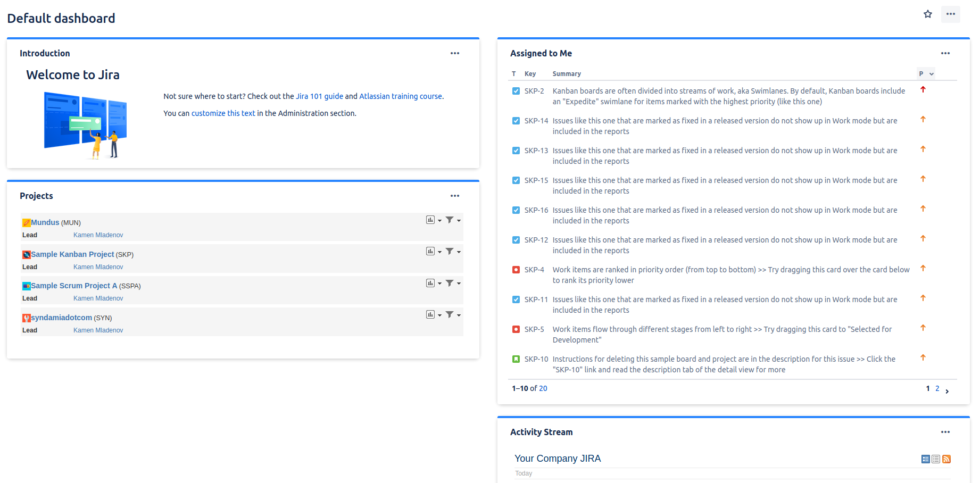This screenshot has height=483, width=980.
Task: Open Sample Kanban Project link
Action: pos(72,254)
